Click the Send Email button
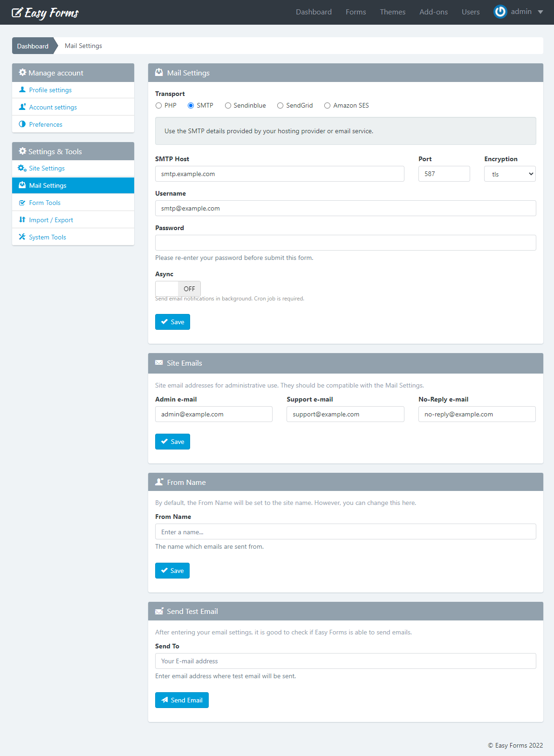554x756 pixels. (x=182, y=700)
